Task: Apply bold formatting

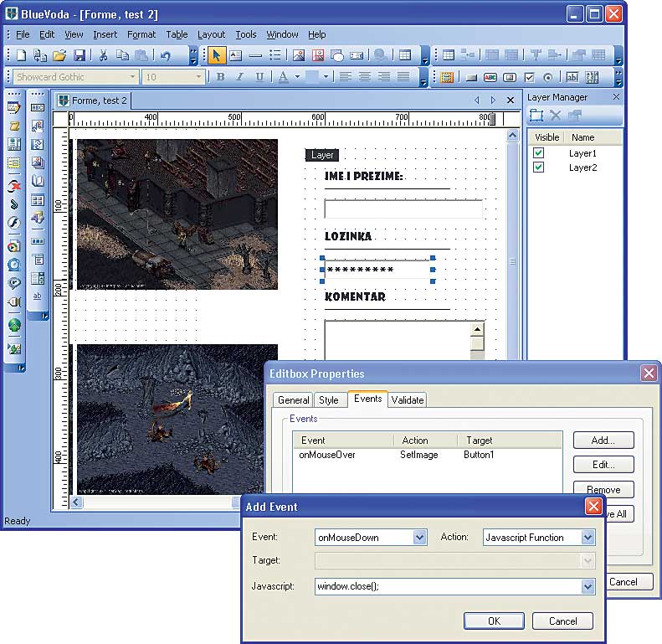Action: coord(220,76)
